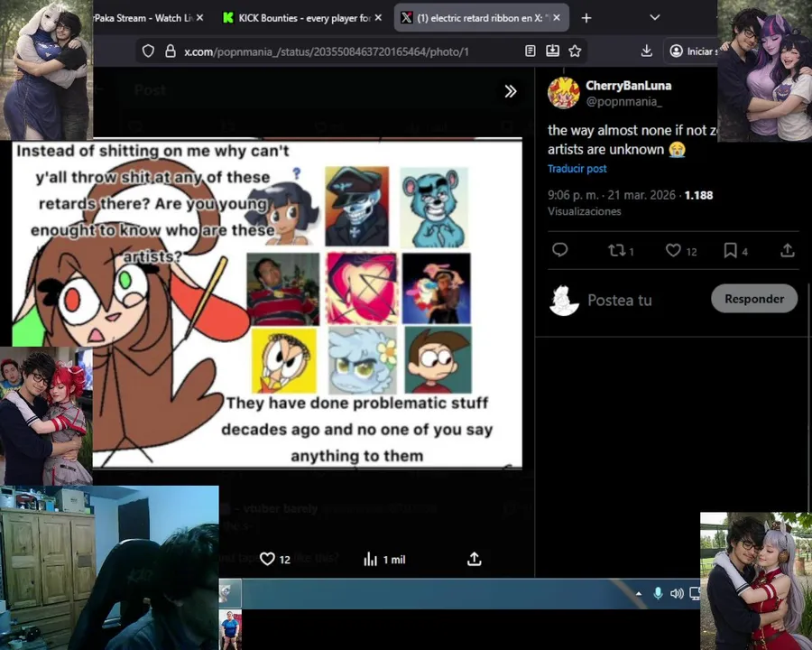The width and height of the screenshot is (812, 650).
Task: Click the install/save page icon in address bar
Action: click(552, 51)
